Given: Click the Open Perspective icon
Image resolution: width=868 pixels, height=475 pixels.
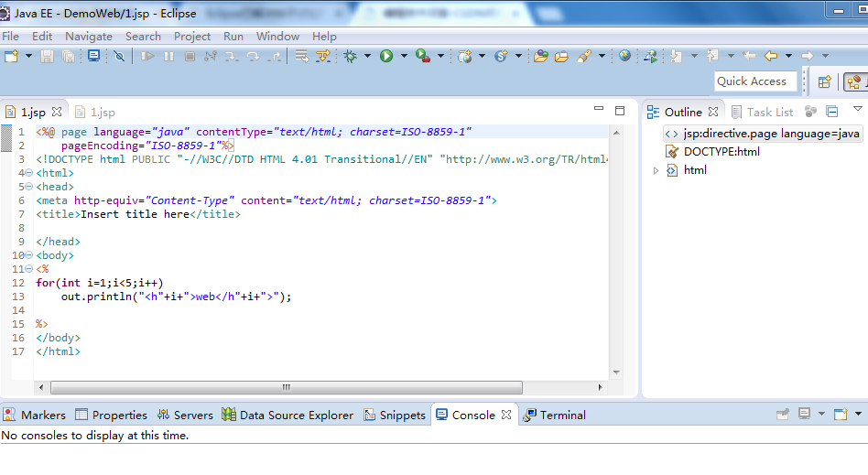Looking at the screenshot, I should (x=825, y=82).
